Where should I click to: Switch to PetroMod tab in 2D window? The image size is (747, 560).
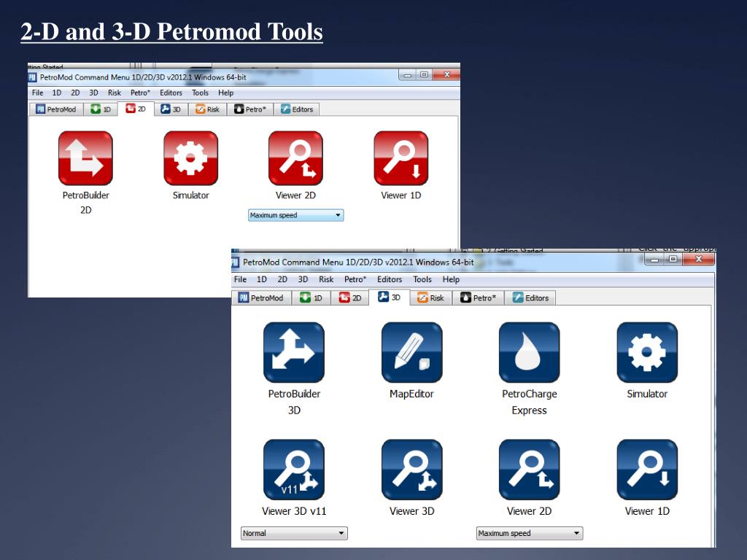(55, 109)
